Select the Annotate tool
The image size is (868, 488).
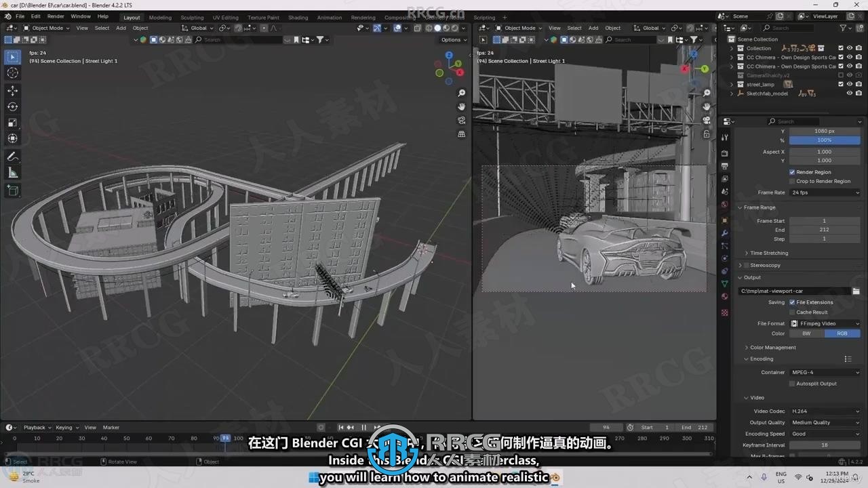point(12,157)
